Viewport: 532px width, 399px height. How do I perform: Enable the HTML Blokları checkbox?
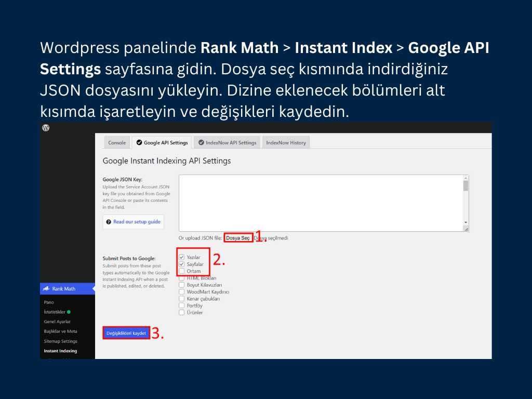181,278
